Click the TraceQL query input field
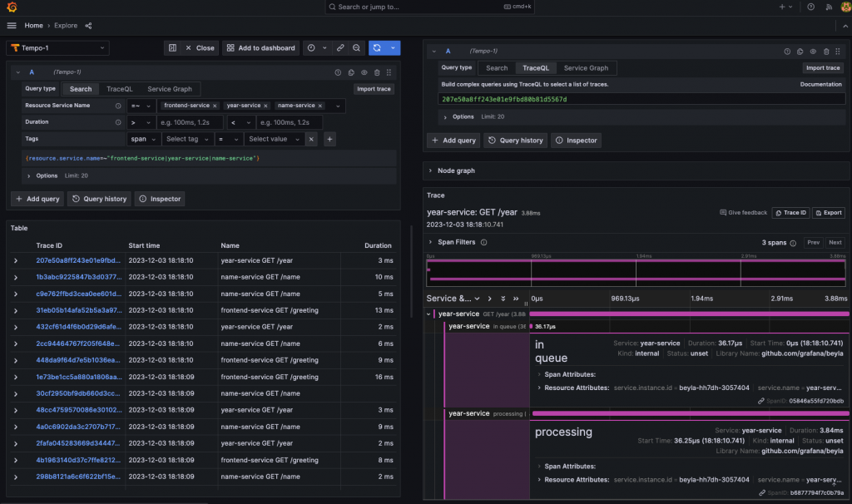 (641, 99)
